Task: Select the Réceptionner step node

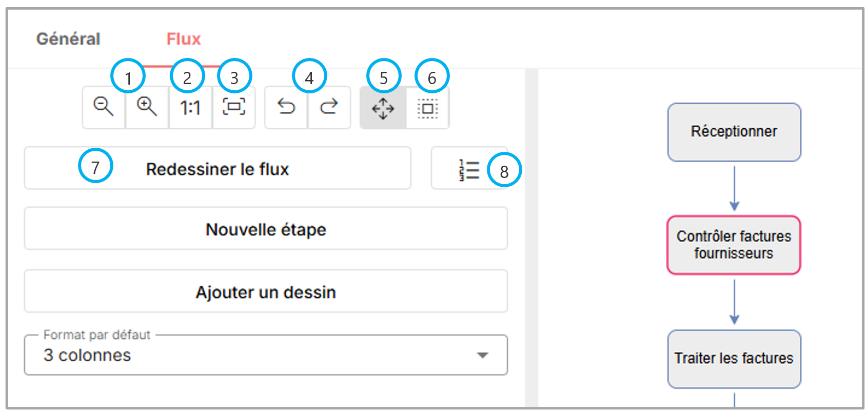Action: pyautogui.click(x=734, y=132)
